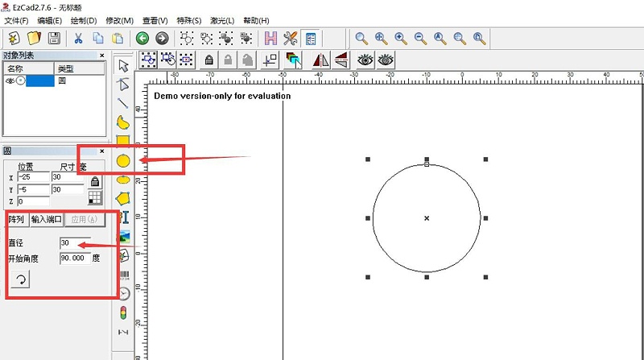
Task: Open the folder icon to load file
Action: click(34, 38)
